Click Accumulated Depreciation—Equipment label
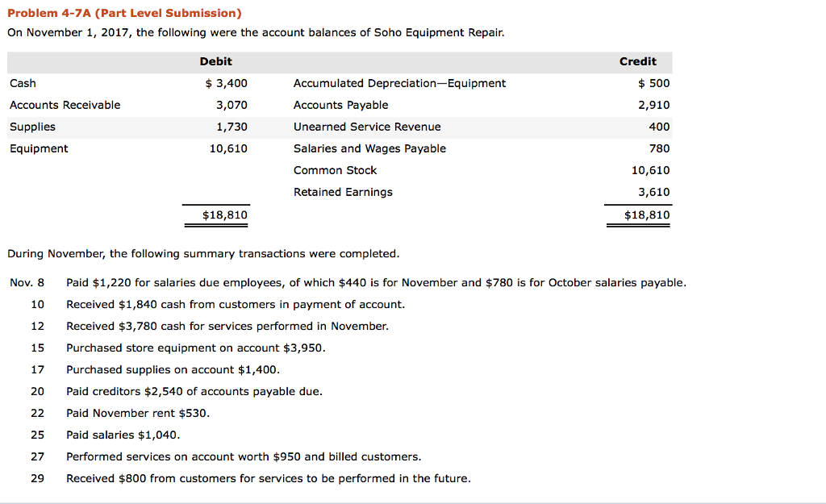This screenshot has width=826, height=504. tap(399, 83)
